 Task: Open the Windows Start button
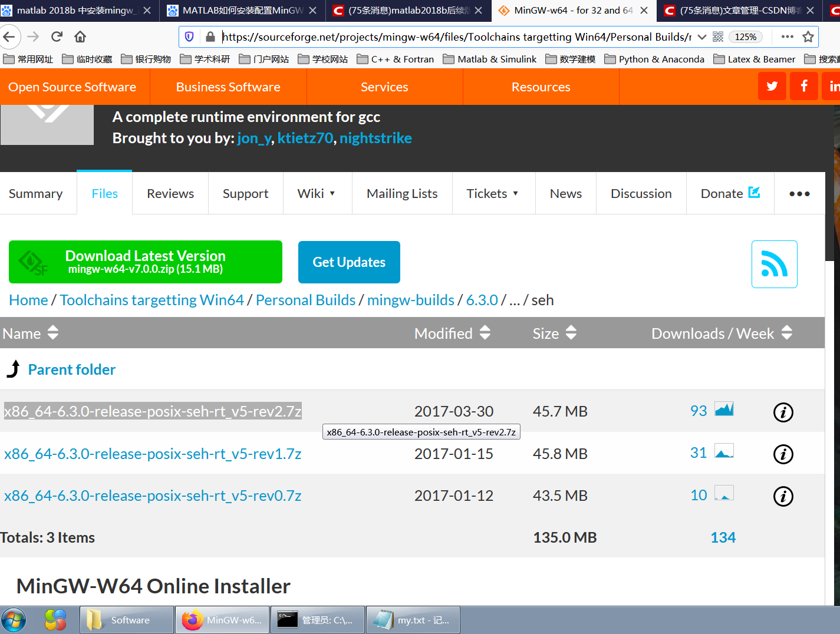point(14,620)
